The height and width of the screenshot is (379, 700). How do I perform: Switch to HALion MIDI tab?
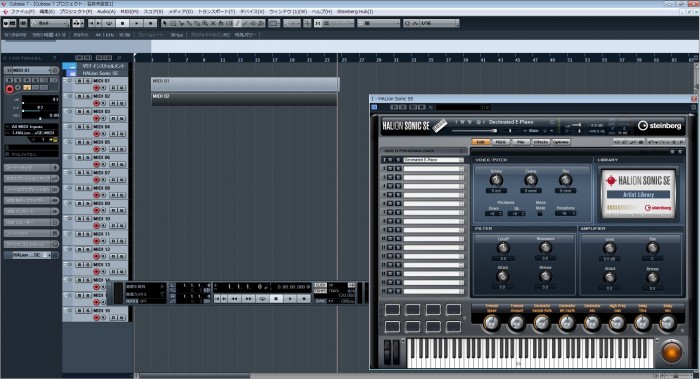point(500,142)
